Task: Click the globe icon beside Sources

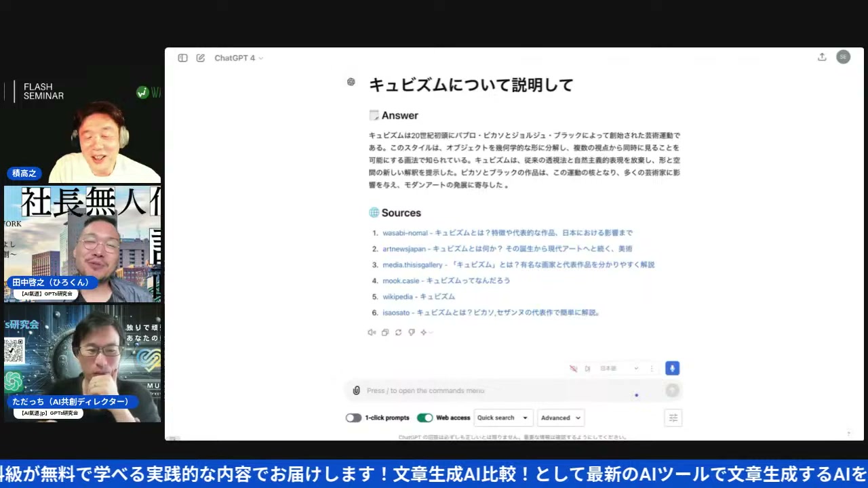Action: click(x=374, y=213)
